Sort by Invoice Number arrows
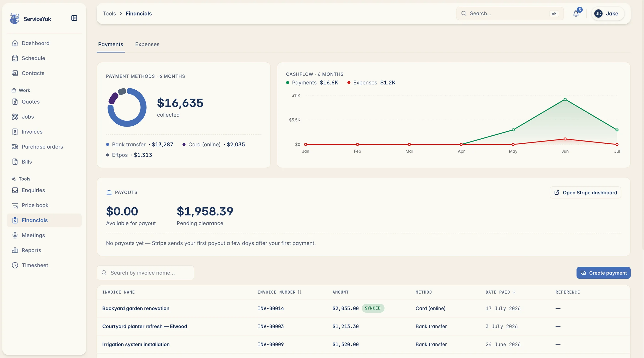The height and width of the screenshot is (358, 644). [299, 292]
